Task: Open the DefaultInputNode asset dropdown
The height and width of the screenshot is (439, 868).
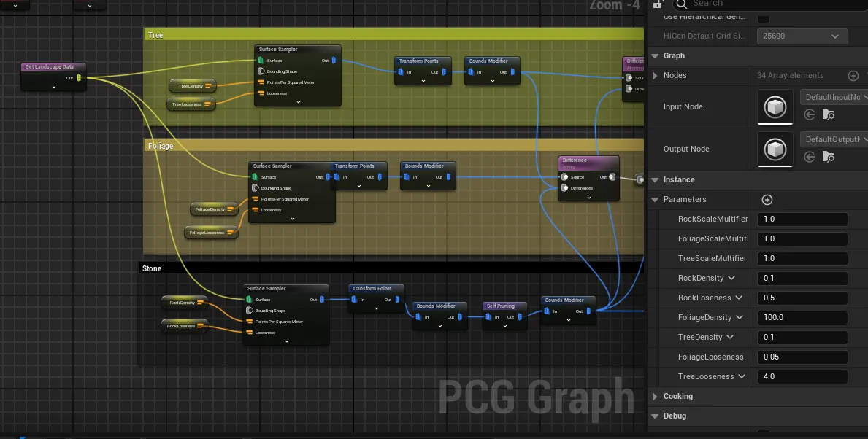Action: (834, 97)
